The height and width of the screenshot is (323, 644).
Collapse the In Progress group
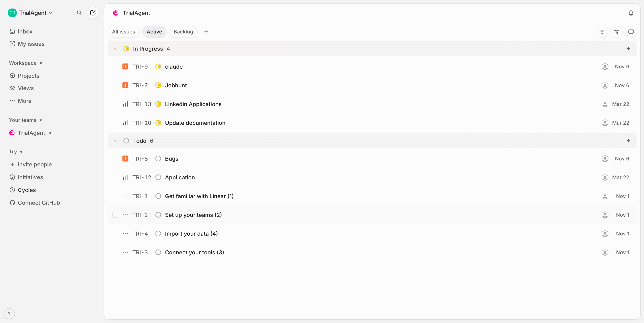coord(115,49)
